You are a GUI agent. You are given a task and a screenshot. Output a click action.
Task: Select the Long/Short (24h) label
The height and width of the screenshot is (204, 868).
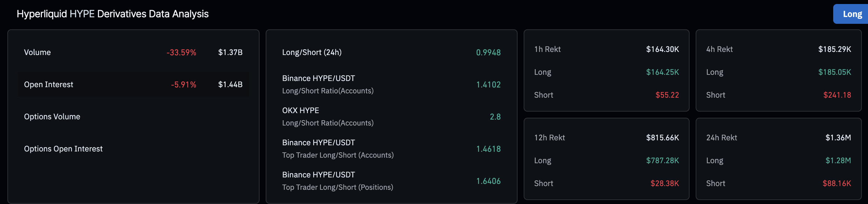(x=312, y=52)
